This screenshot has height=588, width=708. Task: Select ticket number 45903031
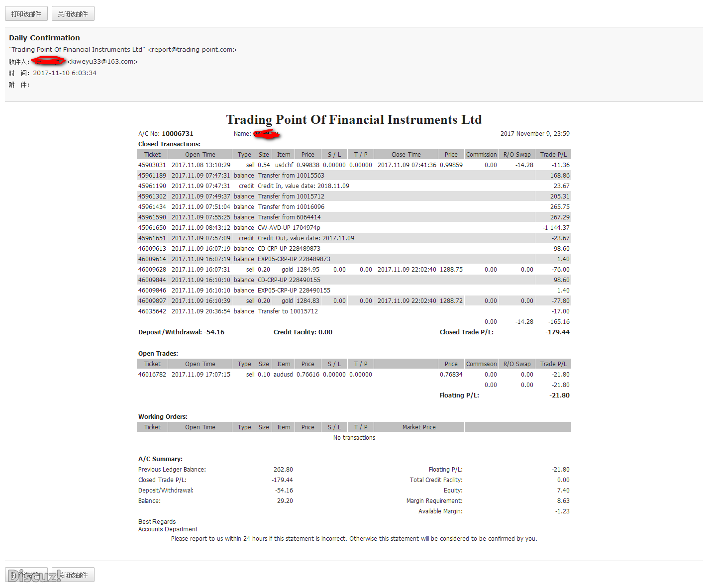152,165
